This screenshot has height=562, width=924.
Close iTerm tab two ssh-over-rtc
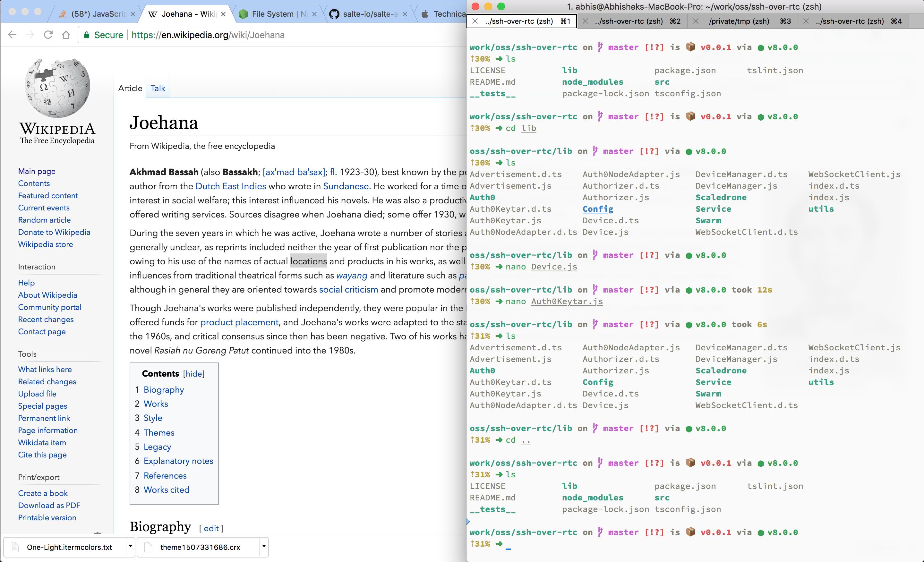coord(585,21)
